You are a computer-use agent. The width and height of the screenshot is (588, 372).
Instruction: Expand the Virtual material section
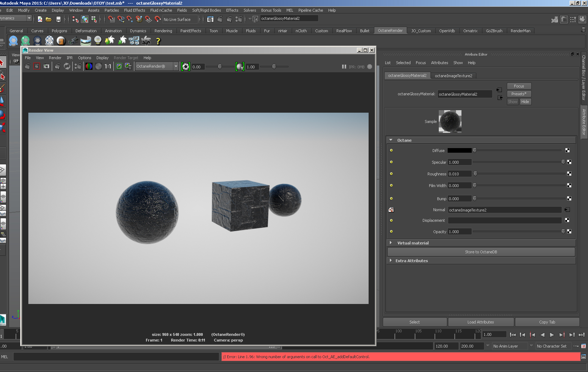coord(391,243)
